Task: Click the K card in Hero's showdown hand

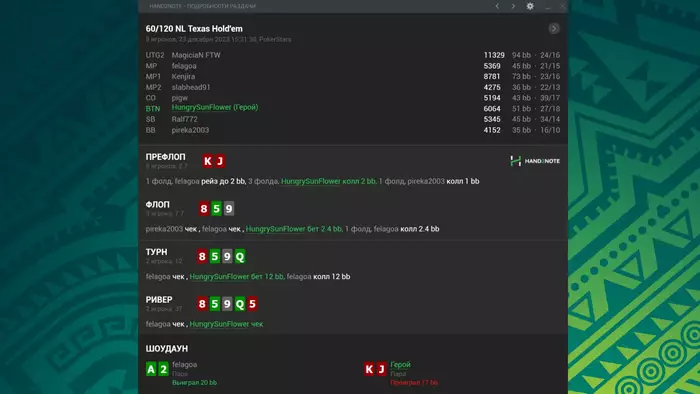Action: tap(369, 369)
